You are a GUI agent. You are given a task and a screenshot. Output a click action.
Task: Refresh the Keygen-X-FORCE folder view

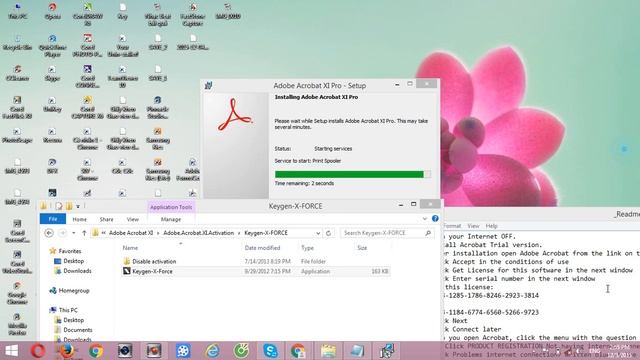[329, 233]
